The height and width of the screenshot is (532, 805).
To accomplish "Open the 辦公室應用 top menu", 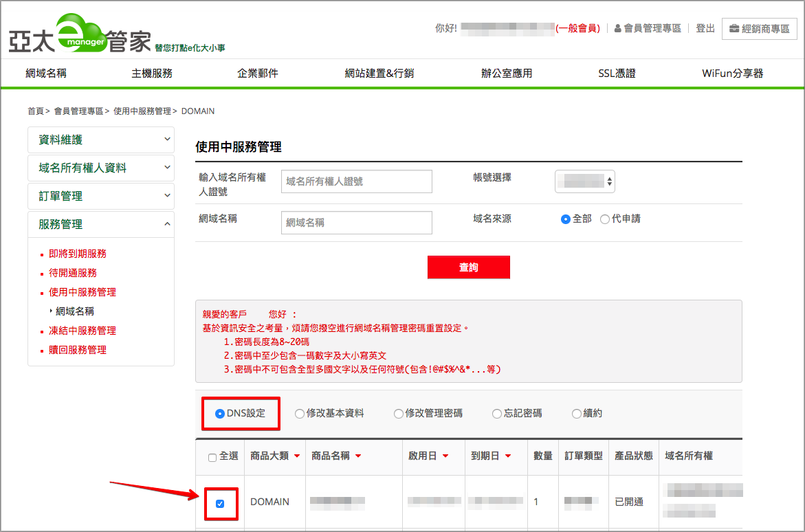I will click(x=506, y=74).
